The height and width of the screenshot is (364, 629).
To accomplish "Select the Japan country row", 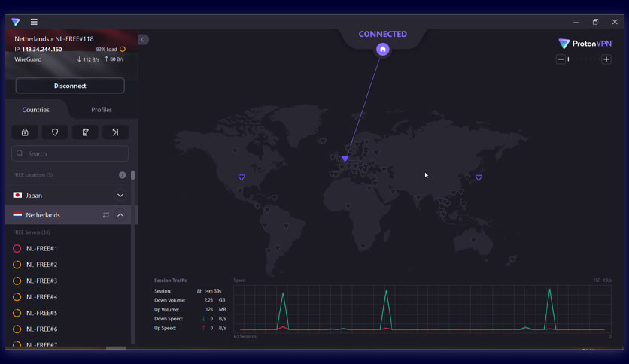I will [x=68, y=196].
